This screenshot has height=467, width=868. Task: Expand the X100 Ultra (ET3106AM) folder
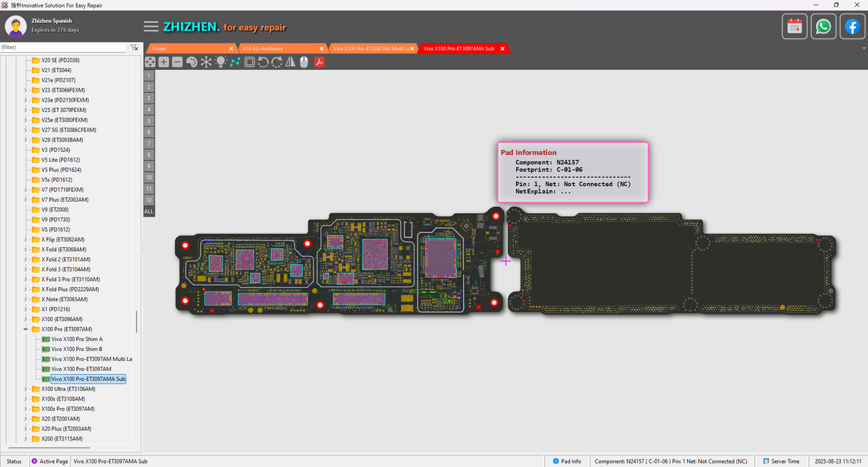click(26, 389)
